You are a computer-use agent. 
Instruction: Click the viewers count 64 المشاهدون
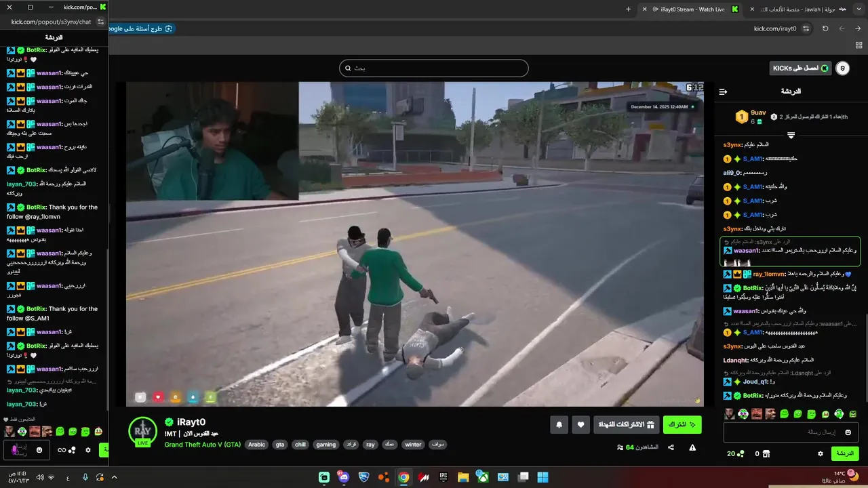pos(637,447)
